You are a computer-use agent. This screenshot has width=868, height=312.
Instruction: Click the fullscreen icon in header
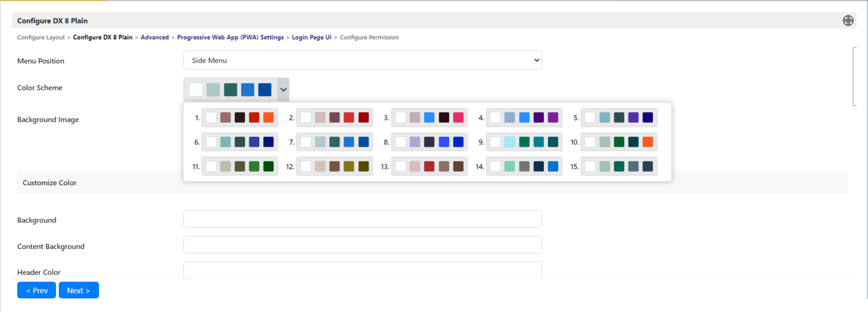point(848,21)
